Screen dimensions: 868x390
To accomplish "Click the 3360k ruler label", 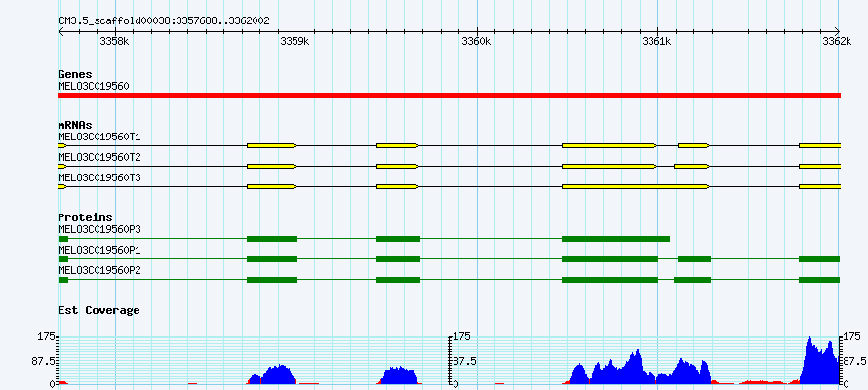I will point(477,41).
